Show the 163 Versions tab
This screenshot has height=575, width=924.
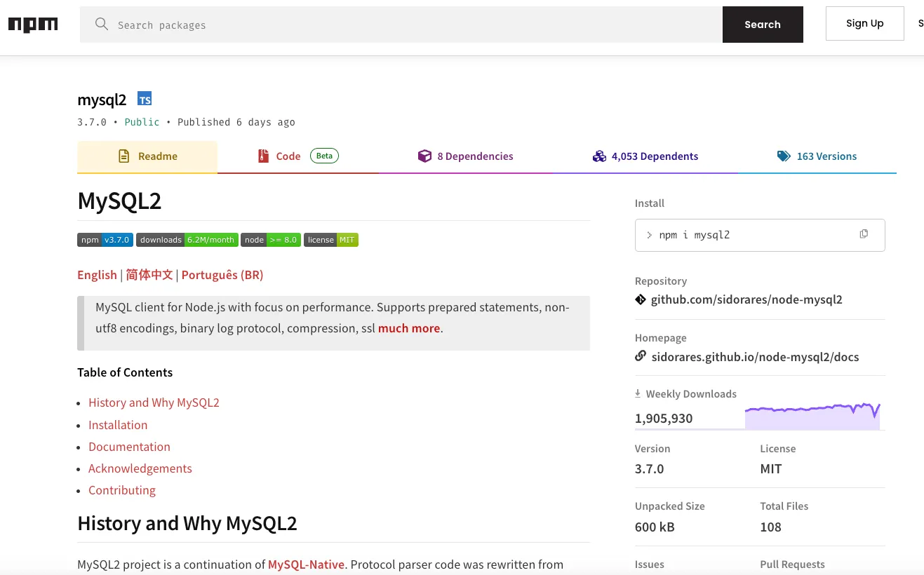[x=817, y=156]
